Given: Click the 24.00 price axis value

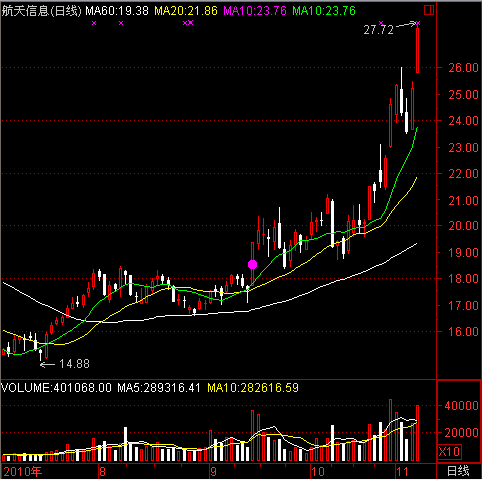Looking at the screenshot, I should click(464, 121).
